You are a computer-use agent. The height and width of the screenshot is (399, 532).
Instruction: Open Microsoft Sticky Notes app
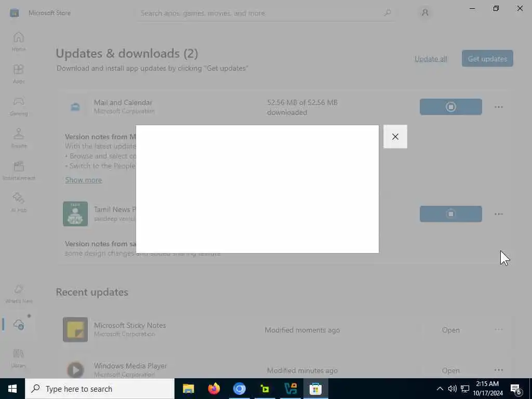click(x=450, y=330)
